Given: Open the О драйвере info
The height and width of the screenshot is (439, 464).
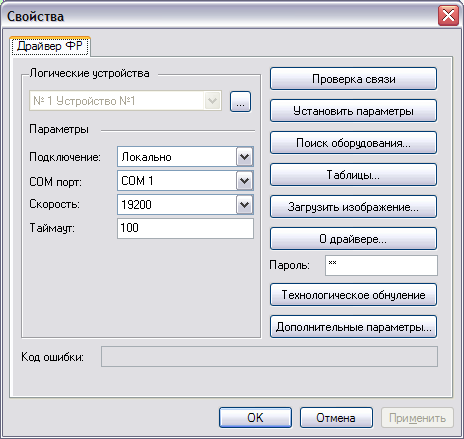Looking at the screenshot, I should tap(353, 239).
